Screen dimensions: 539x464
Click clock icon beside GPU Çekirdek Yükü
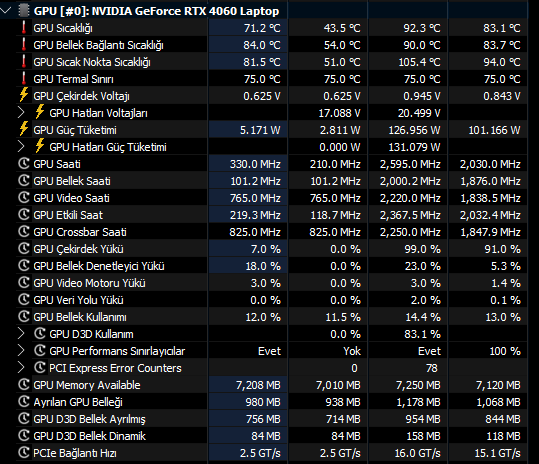[x=24, y=248]
